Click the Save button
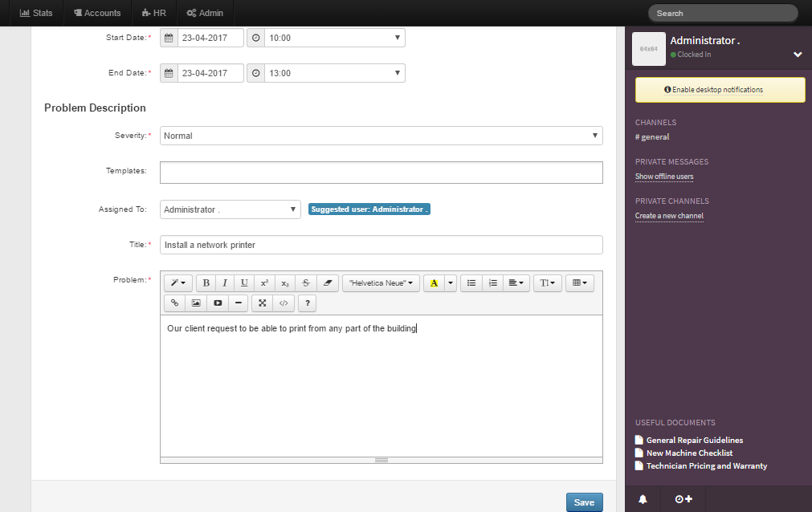 [584, 502]
